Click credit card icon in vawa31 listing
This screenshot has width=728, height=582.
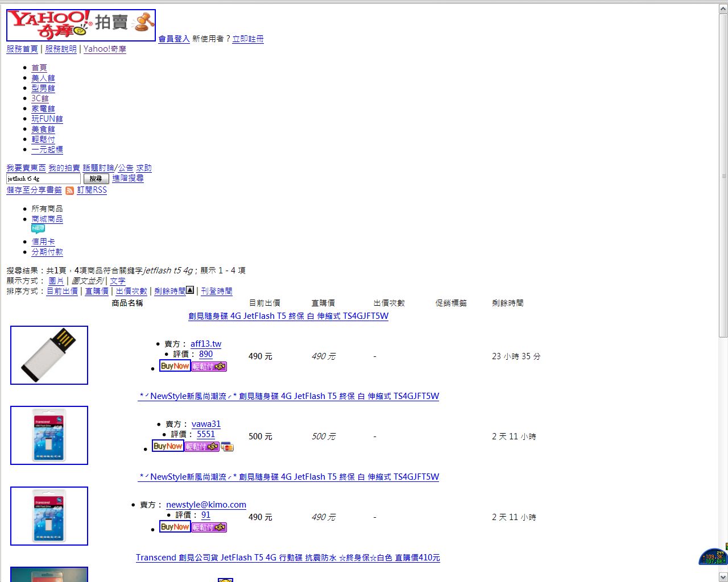227,447
